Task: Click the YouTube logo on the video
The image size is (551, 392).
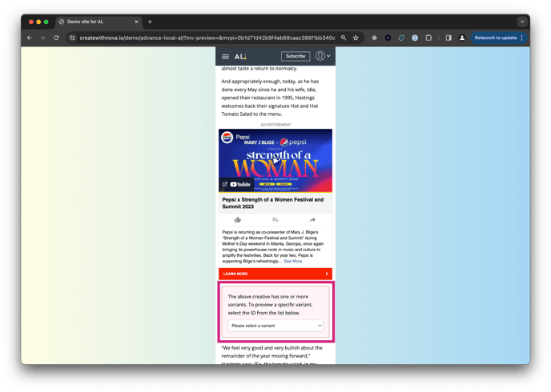Action: (x=239, y=184)
